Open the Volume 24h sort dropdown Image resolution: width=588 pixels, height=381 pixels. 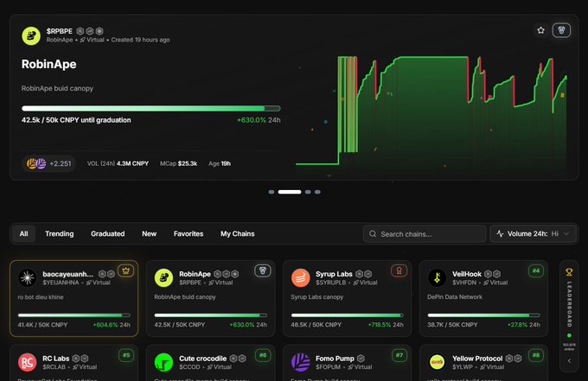pyautogui.click(x=533, y=234)
